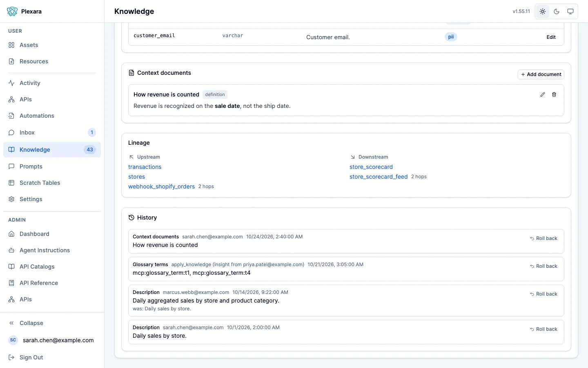Edit the customer_email column
The image size is (588, 368).
[551, 37]
